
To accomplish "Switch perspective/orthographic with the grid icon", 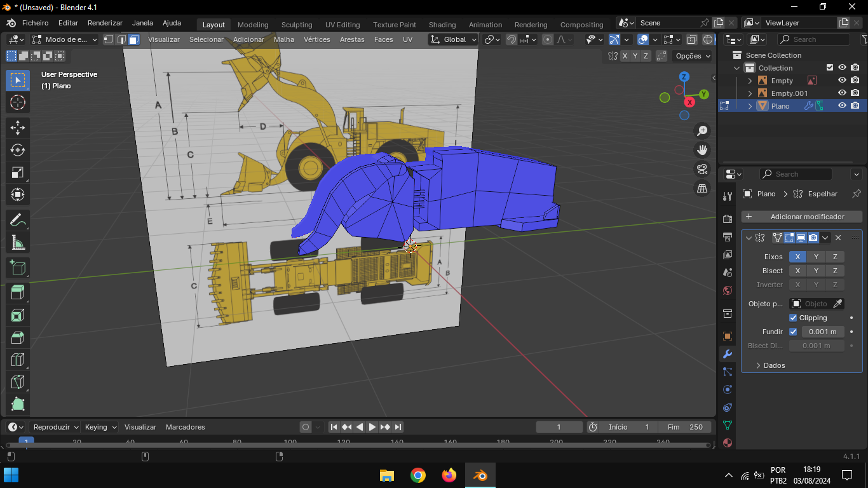I will point(702,188).
